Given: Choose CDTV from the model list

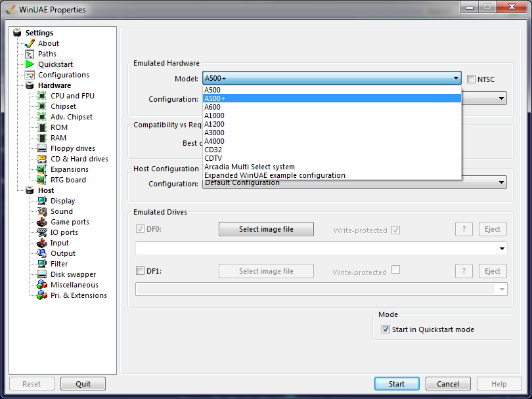Looking at the screenshot, I should (332, 158).
